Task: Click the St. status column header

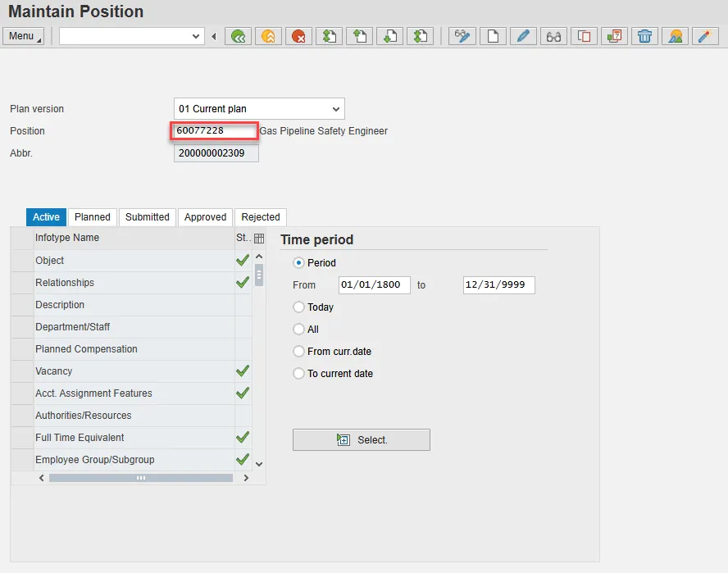Action: 243,238
